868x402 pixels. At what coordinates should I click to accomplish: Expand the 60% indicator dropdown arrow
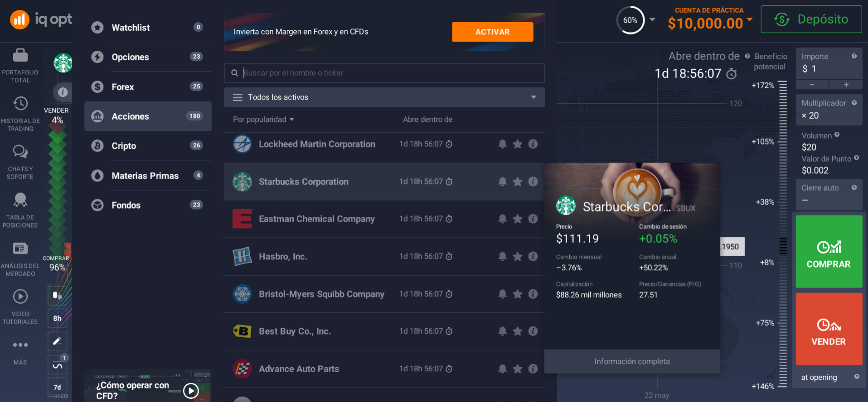pos(652,19)
